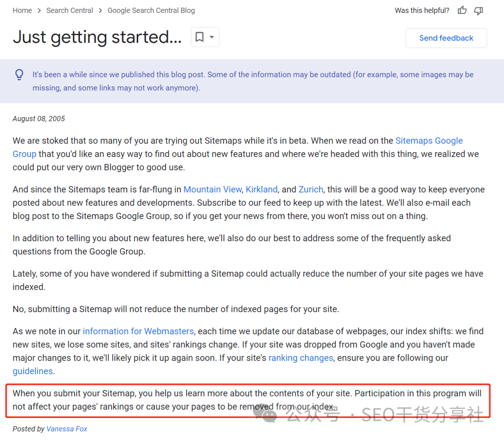Open the guidelines link
Viewport: 504px width, 441px height.
click(33, 371)
